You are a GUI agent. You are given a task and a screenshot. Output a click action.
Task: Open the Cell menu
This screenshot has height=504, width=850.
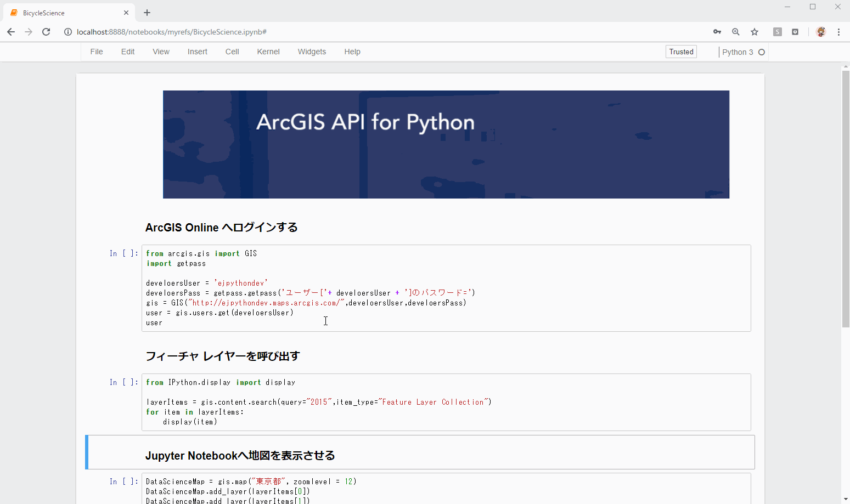[x=232, y=52]
